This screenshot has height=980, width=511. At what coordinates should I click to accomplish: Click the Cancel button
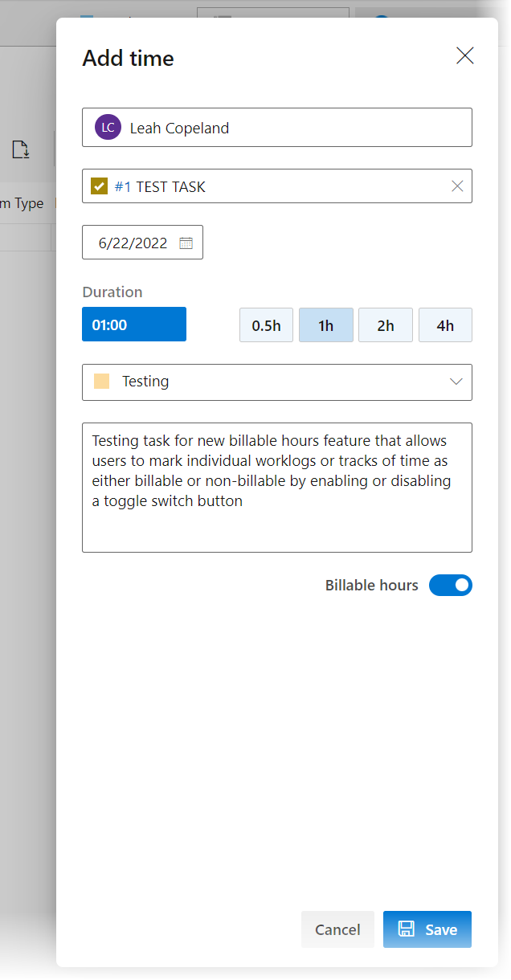[337, 929]
